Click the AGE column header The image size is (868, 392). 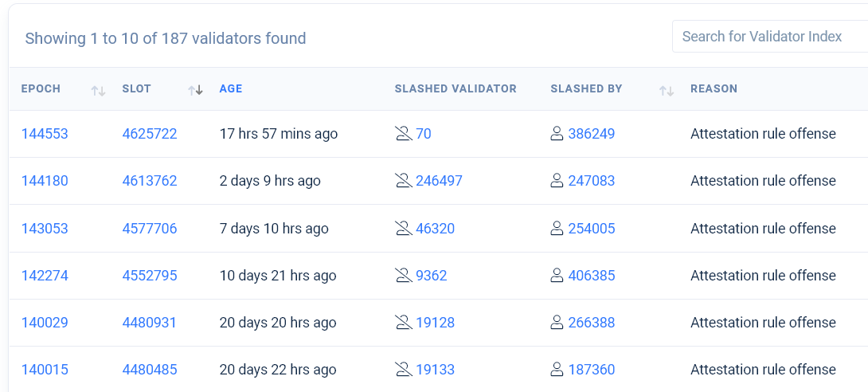[231, 88]
